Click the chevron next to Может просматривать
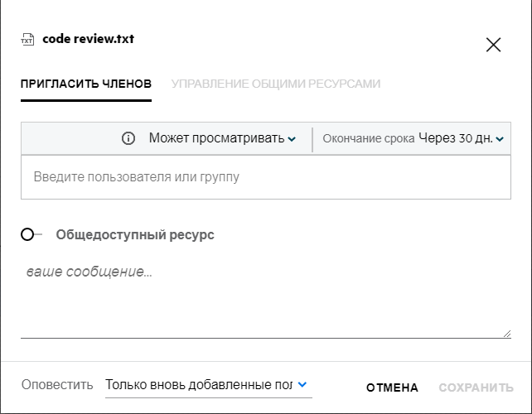Image resolution: width=532 pixels, height=414 pixels. 292,139
